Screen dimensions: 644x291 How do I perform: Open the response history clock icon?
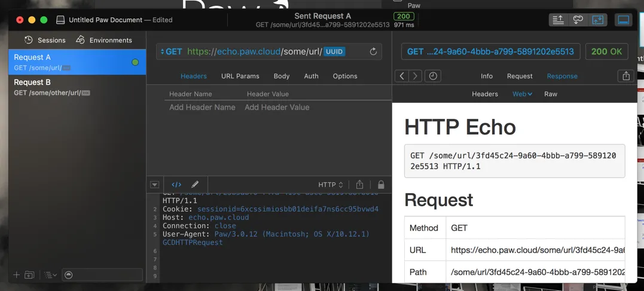click(x=432, y=76)
